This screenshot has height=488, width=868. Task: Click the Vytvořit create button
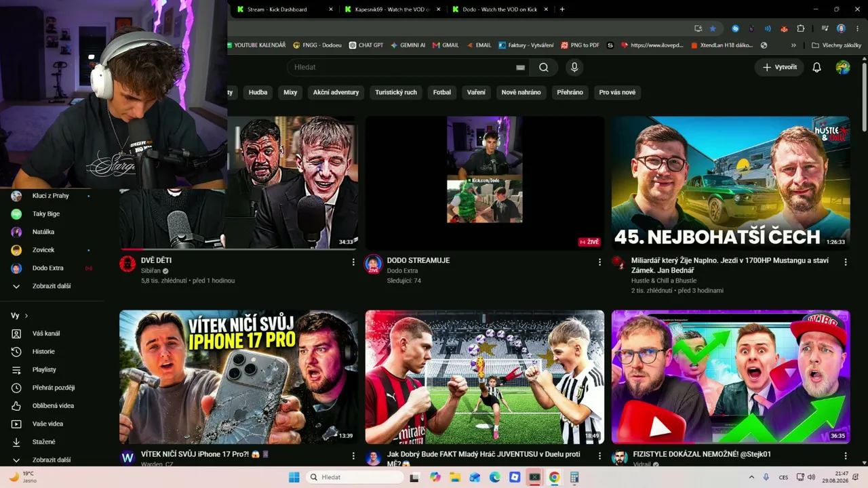[x=779, y=67]
